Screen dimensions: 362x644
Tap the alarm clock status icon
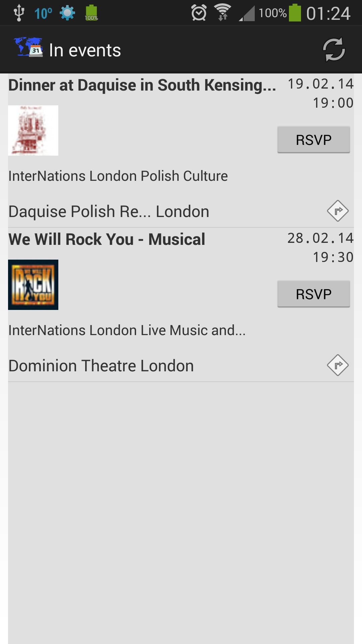[199, 13]
